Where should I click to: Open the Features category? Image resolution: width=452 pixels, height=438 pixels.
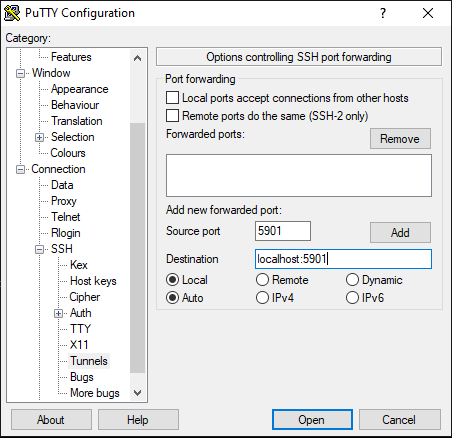pos(71,57)
